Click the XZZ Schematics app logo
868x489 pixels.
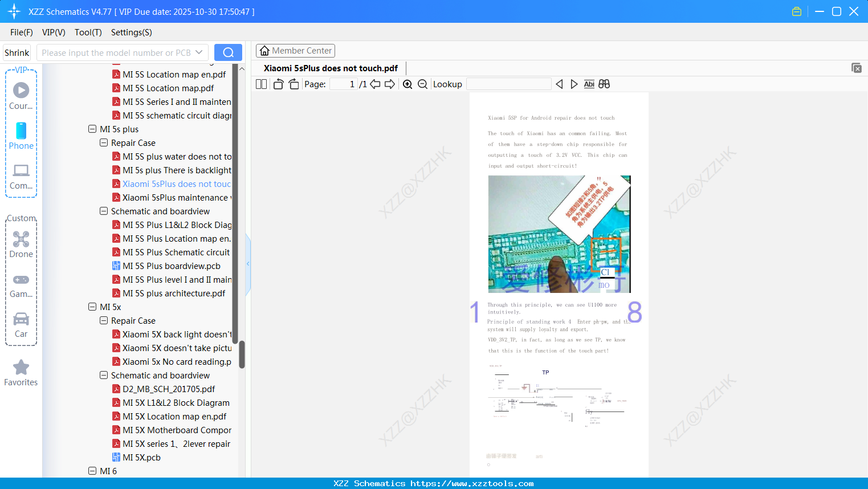[14, 11]
